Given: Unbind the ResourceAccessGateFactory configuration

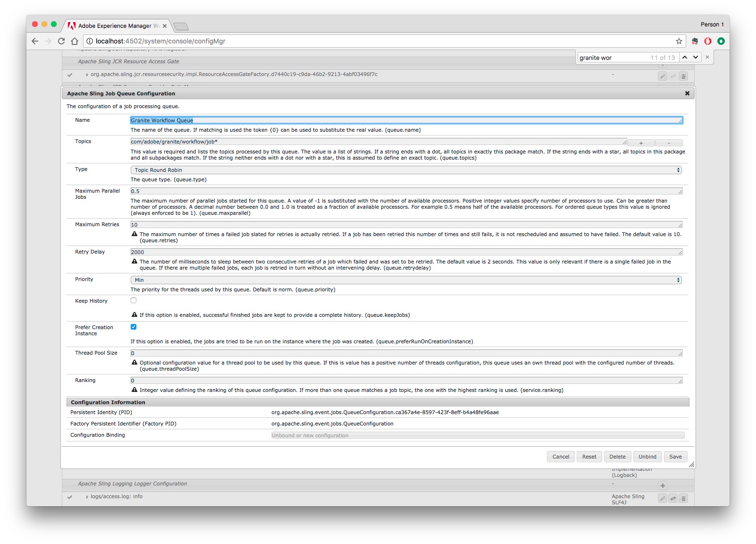Looking at the screenshot, I should click(673, 76).
